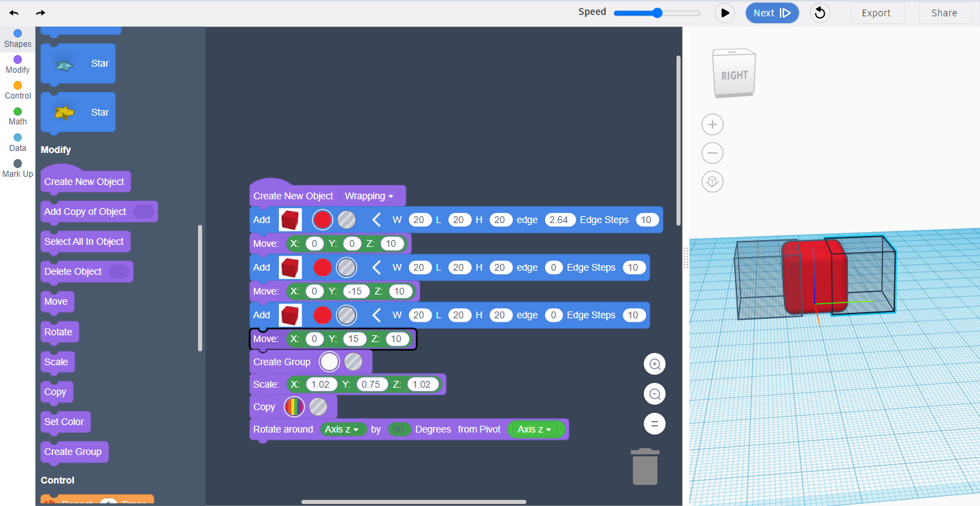Open the Modify block category

click(x=18, y=65)
